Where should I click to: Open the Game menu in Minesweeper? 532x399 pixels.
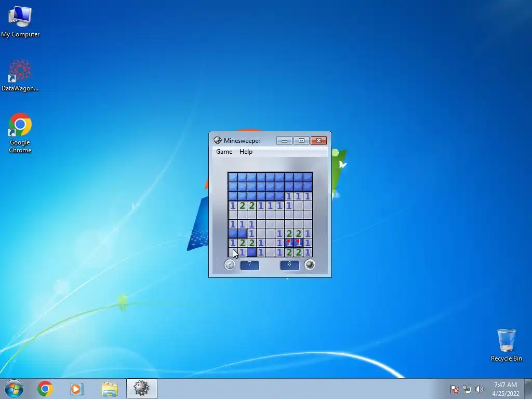(224, 152)
